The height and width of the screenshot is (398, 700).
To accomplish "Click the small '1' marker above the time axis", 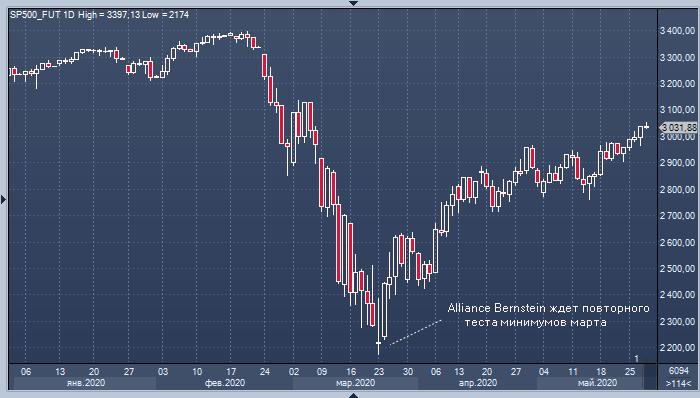I will pos(637,358).
